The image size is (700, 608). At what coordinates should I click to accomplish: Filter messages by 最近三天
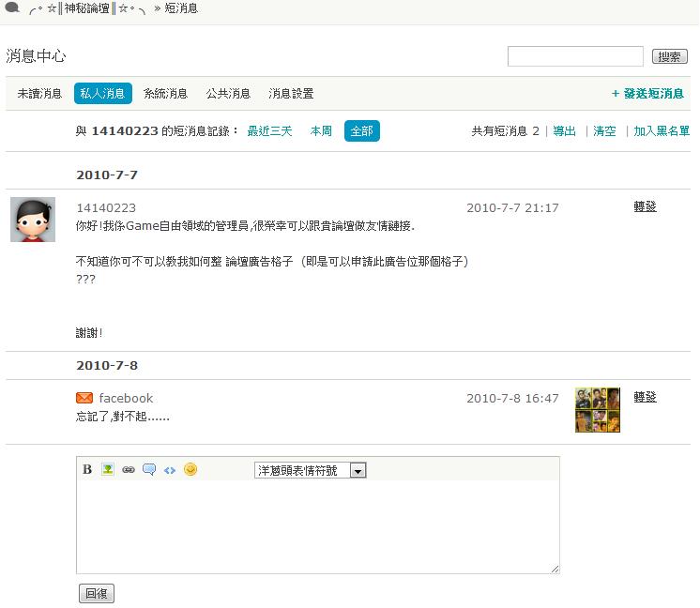(x=269, y=131)
